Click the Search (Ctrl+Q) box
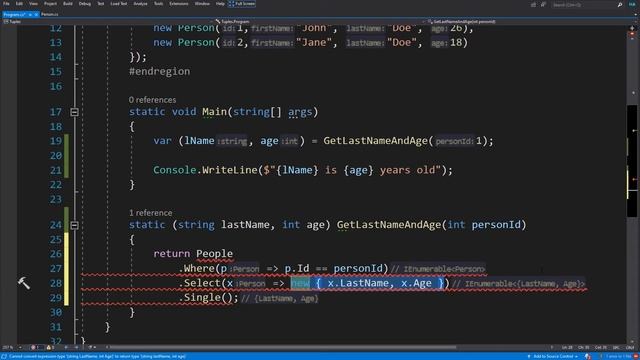The height and width of the screenshot is (360, 640). 583,4
